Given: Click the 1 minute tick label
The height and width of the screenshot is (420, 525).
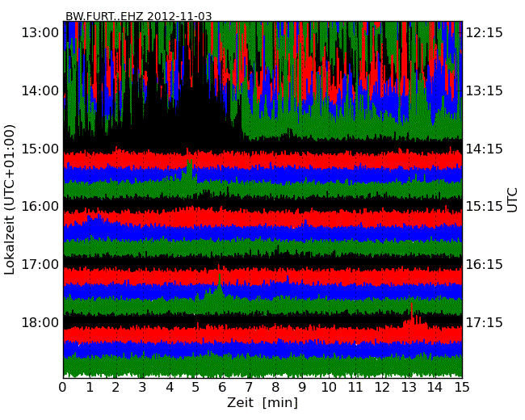Looking at the screenshot, I should click(x=90, y=388).
